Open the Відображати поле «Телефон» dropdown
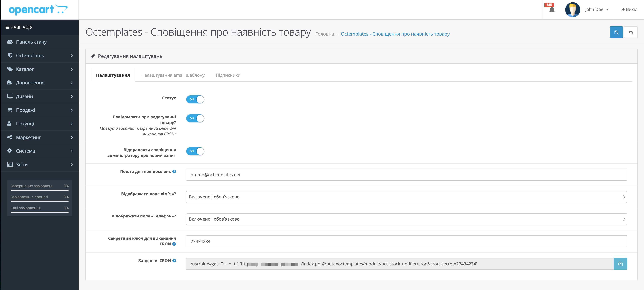644x290 pixels. coord(406,219)
